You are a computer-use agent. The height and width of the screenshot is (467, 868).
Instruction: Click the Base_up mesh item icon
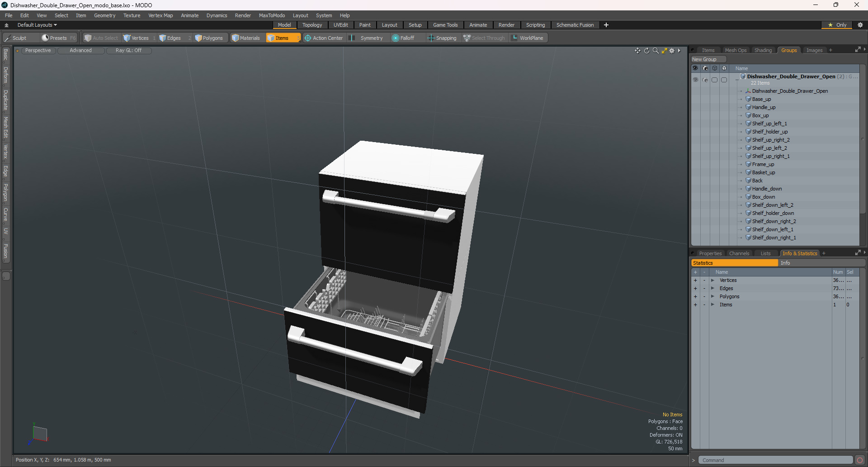coord(748,99)
